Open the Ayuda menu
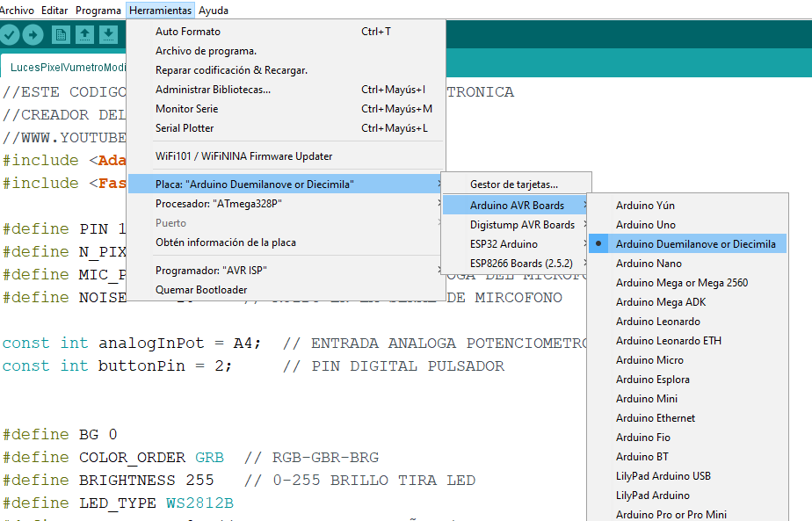This screenshot has width=812, height=521. tap(214, 11)
